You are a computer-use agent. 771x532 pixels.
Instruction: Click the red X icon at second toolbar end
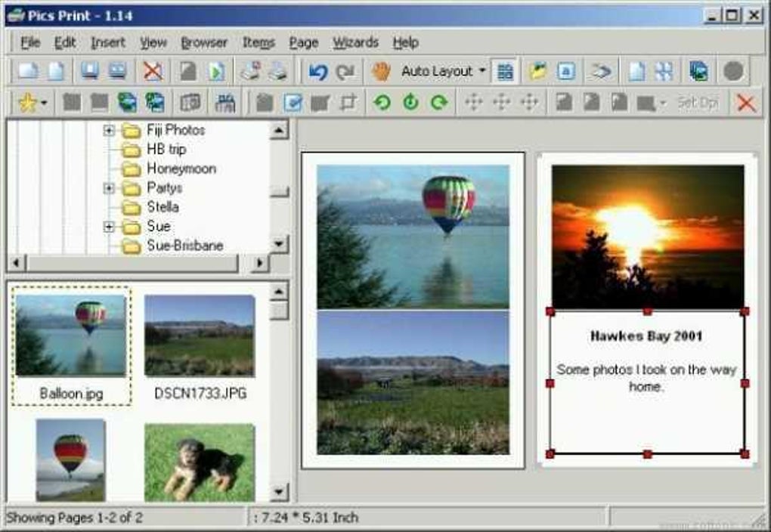[x=746, y=103]
